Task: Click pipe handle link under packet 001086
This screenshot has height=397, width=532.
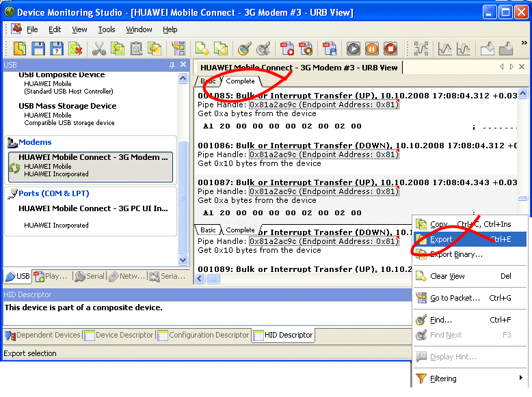Action: tap(324, 154)
